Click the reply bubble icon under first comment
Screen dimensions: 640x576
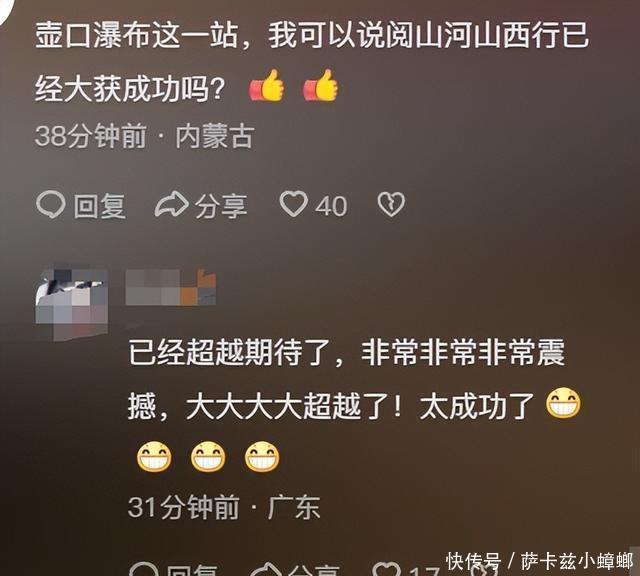51,205
